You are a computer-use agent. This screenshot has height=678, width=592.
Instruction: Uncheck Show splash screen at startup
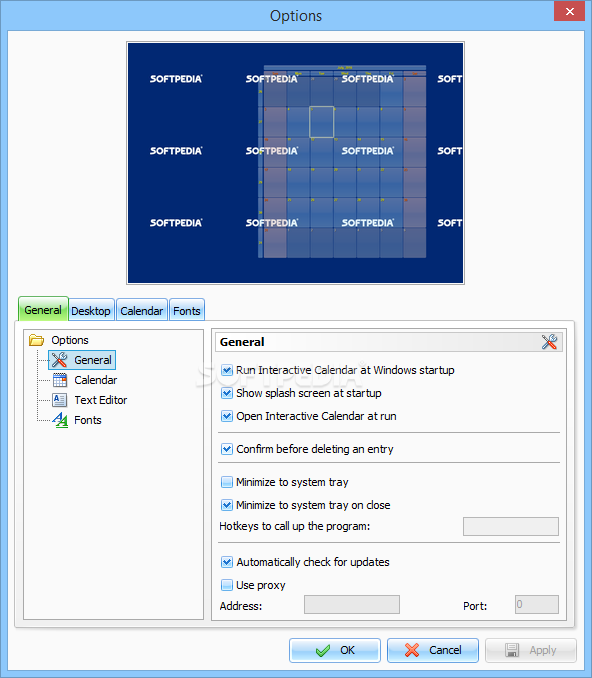click(x=227, y=393)
